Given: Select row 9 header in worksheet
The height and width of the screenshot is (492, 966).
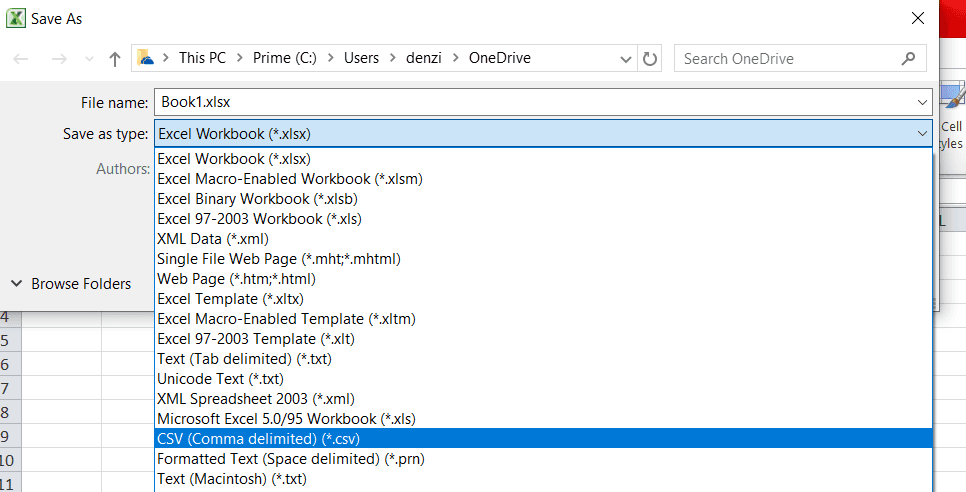Looking at the screenshot, I should [x=10, y=437].
